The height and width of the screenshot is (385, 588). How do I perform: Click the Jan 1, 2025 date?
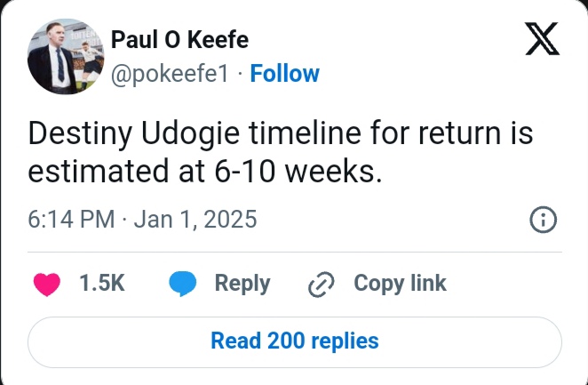(x=195, y=219)
